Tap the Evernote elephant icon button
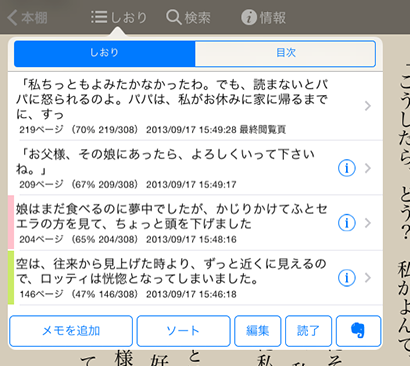This screenshot has width=410, height=366. 358,331
